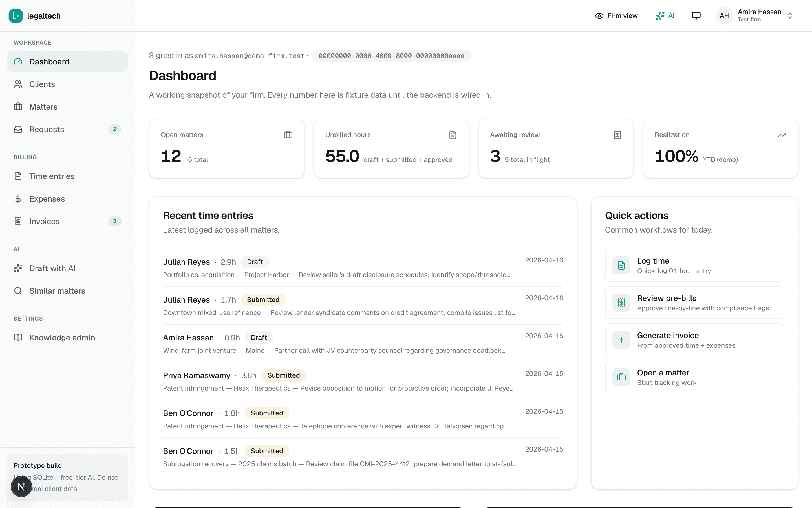Click the Open a matter quick action
Screen dimensions: 812x508
pyautogui.click(x=694, y=377)
